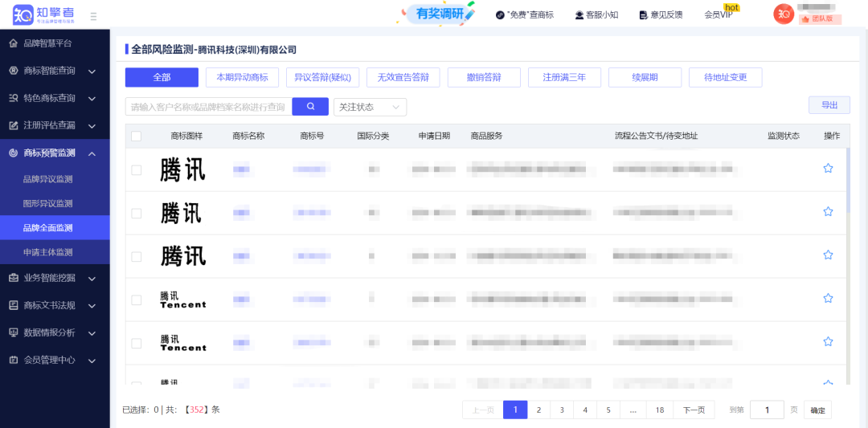Select the 异议答辩(疑似) filter tab
868x428 pixels.
[323, 77]
